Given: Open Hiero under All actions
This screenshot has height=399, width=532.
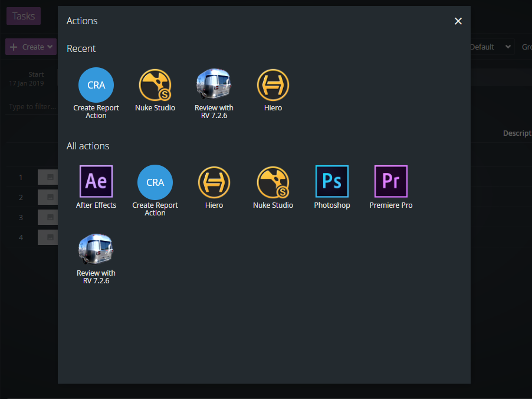Looking at the screenshot, I should tap(214, 187).
